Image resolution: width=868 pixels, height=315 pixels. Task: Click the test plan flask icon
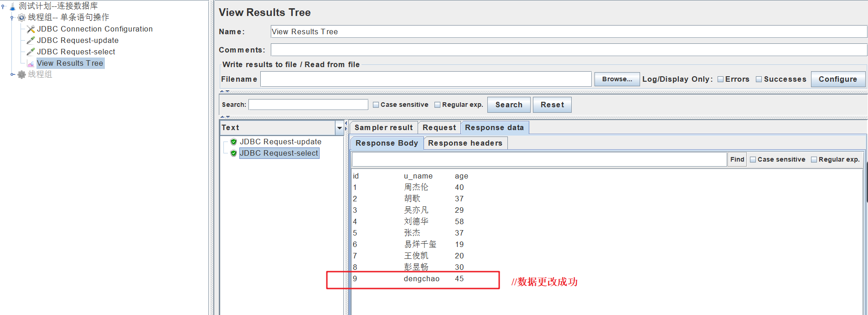12,6
